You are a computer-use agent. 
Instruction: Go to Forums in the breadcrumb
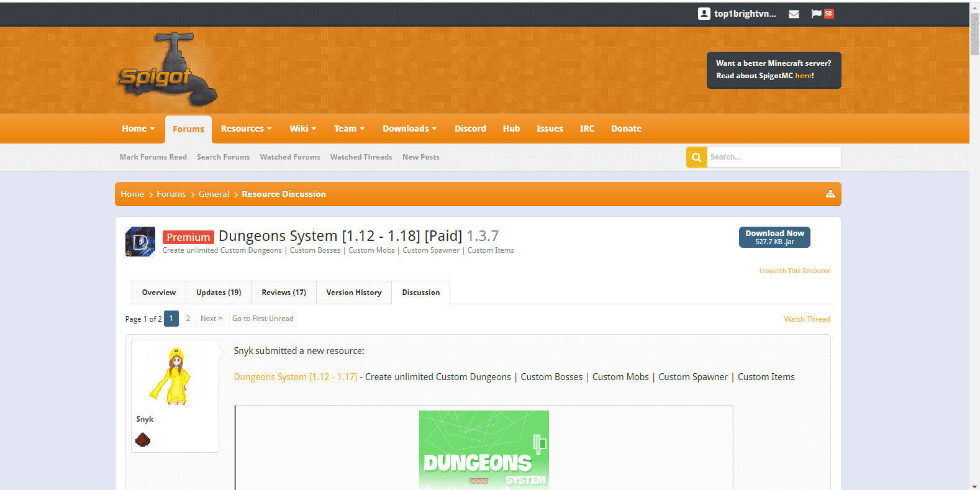coord(171,194)
